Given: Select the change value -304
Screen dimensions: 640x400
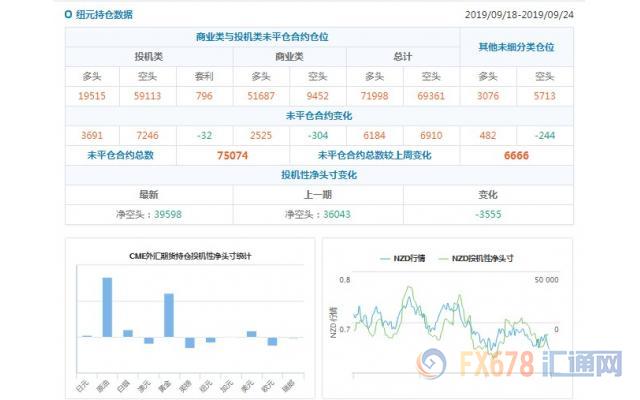Looking at the screenshot, I should click(318, 136).
